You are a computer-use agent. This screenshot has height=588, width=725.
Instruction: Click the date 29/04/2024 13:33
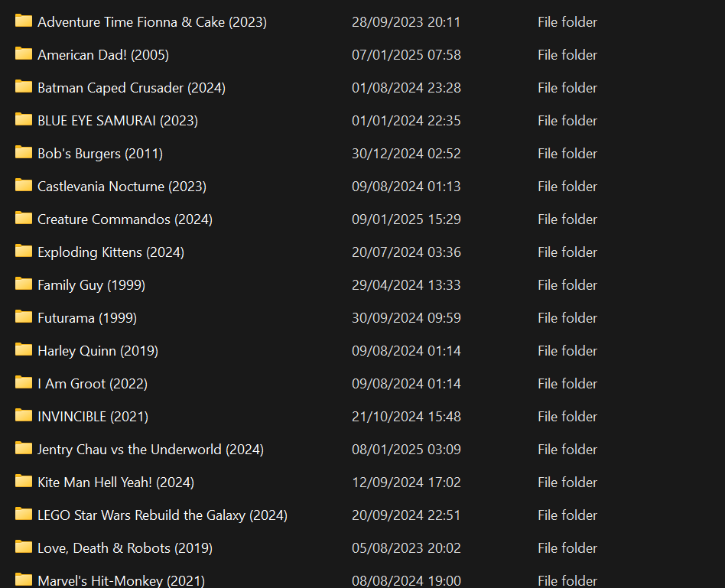point(406,285)
